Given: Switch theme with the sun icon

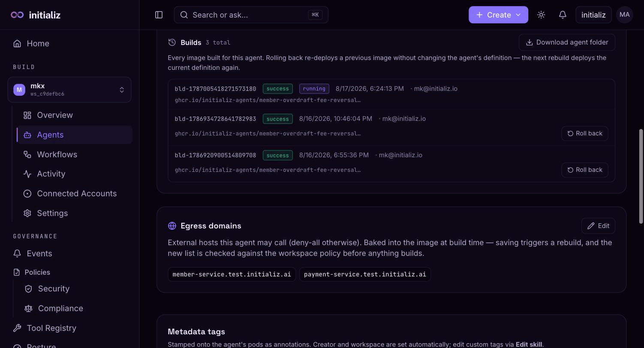Looking at the screenshot, I should pyautogui.click(x=541, y=15).
